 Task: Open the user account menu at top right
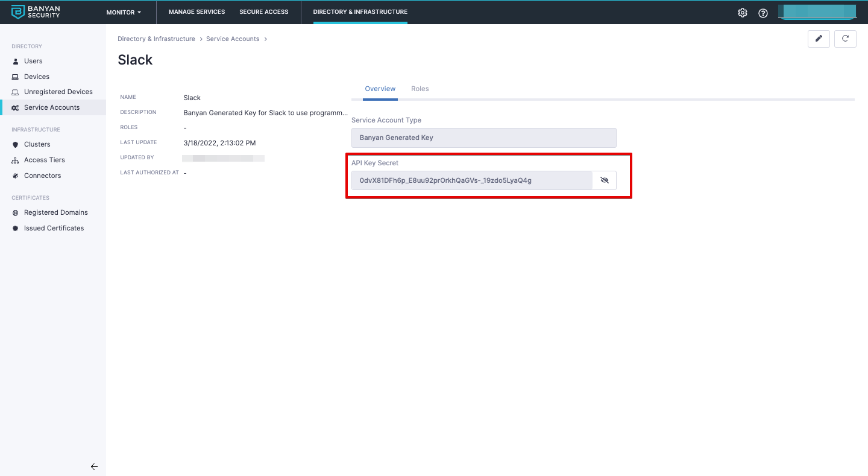pos(817,13)
